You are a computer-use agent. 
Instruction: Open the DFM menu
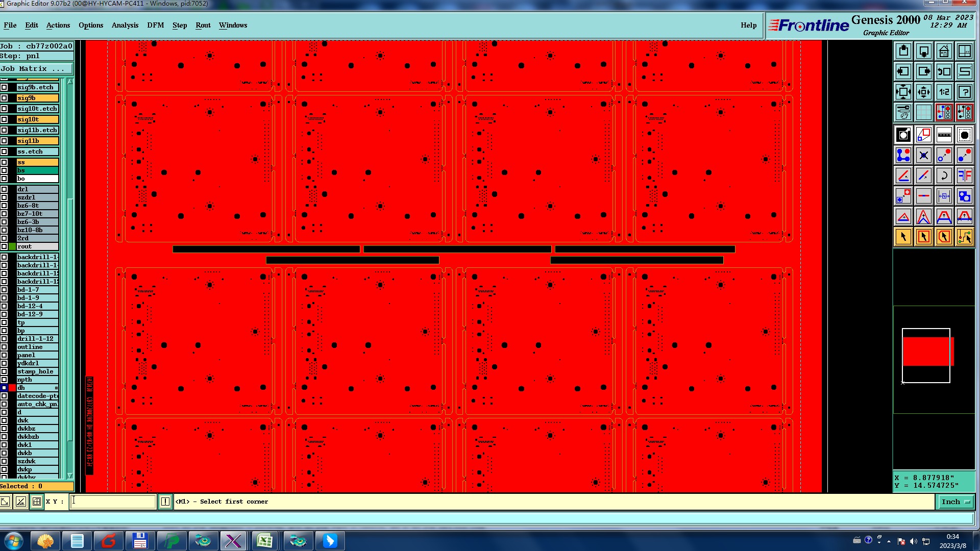pyautogui.click(x=155, y=25)
